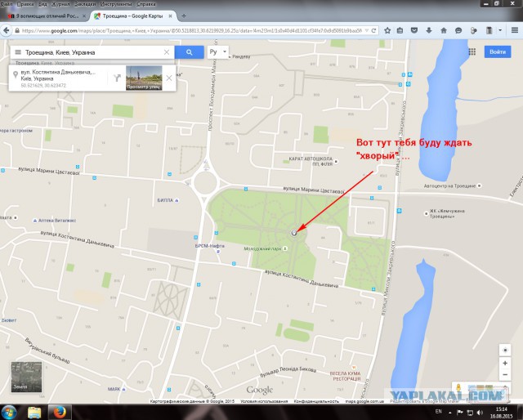Show bookmarks list icon in Firefox toolbar
This screenshot has width=523, height=420.
400,30
